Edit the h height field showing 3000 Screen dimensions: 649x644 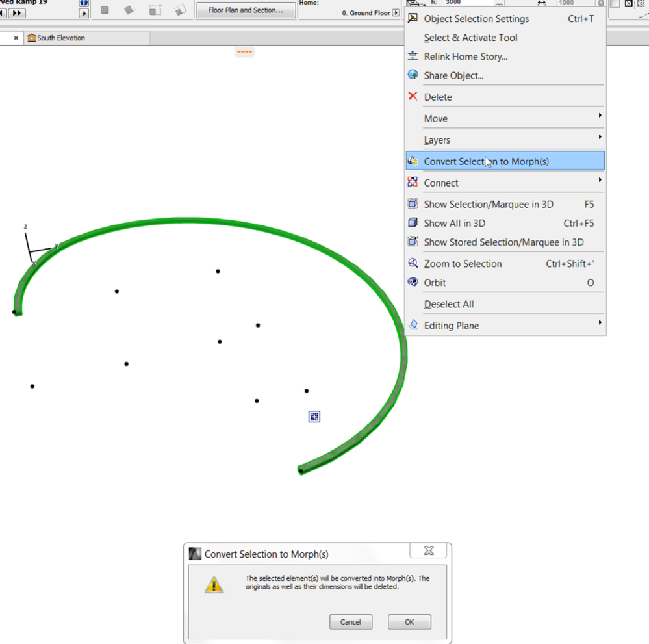click(468, 3)
